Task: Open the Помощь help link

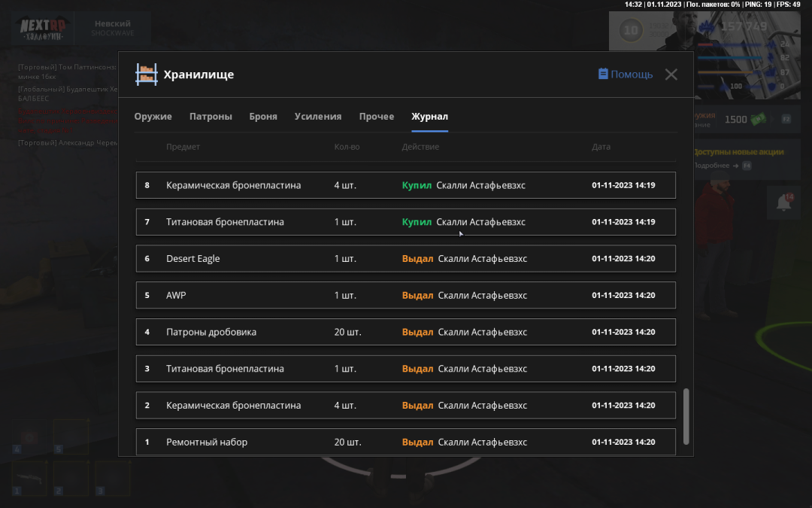Action: (x=626, y=74)
